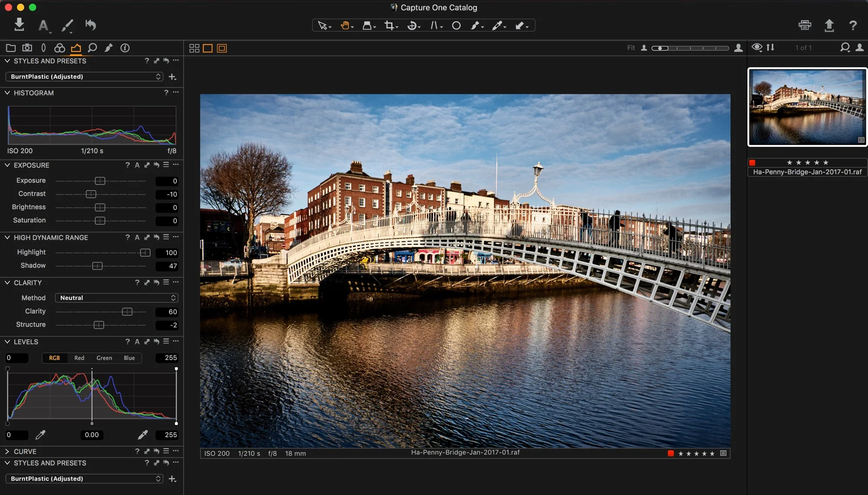The height and width of the screenshot is (495, 868).
Task: Expand the Curve panel
Action: (7, 452)
